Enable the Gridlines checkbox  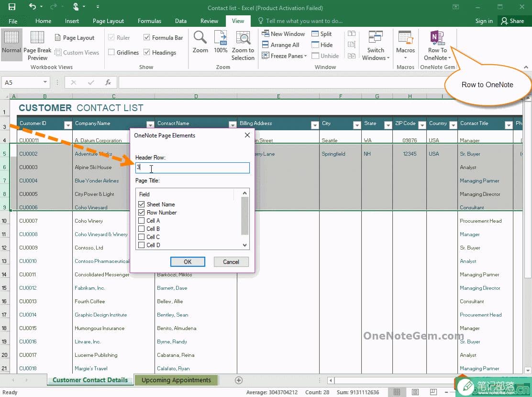click(111, 52)
